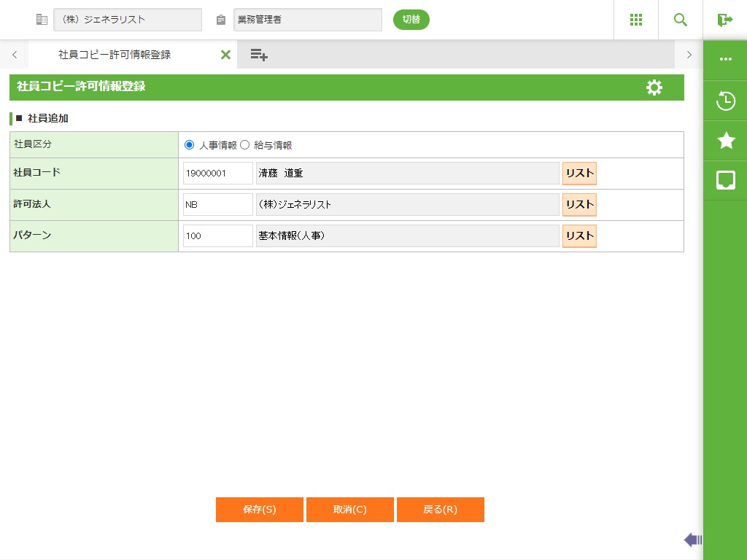Close the 社員コピー許可情報登録 tab
747x560 pixels.
point(226,55)
